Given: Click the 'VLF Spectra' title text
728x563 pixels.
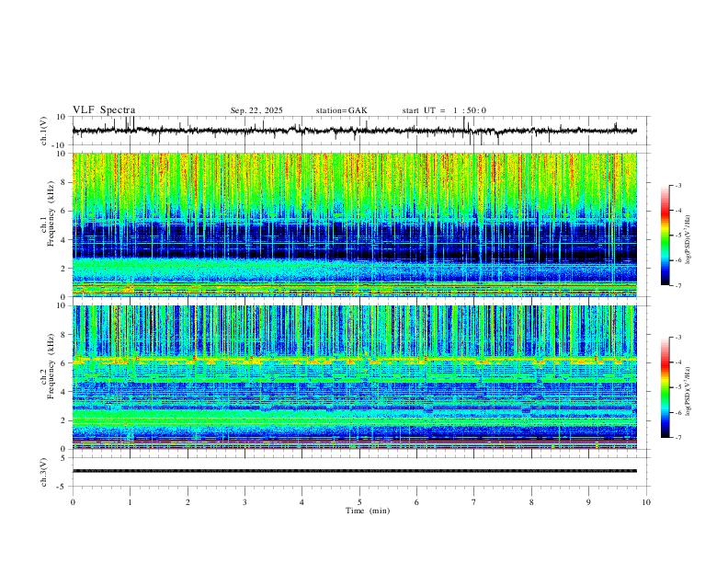Looking at the screenshot, I should [x=104, y=110].
